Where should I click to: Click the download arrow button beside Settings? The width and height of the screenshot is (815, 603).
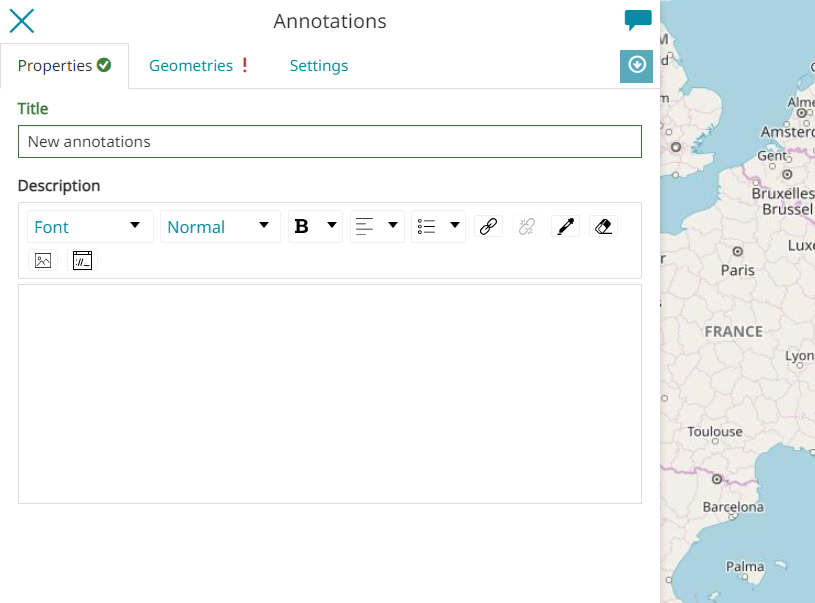[x=636, y=65]
